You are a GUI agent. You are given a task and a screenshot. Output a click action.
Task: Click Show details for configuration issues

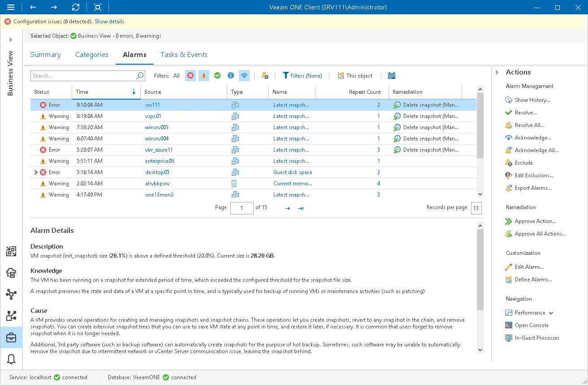(109, 22)
